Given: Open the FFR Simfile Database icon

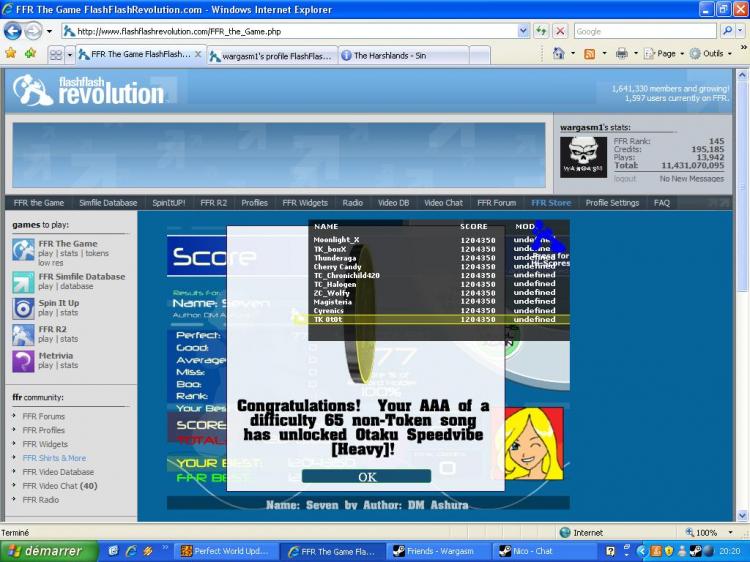Looking at the screenshot, I should point(23,282).
